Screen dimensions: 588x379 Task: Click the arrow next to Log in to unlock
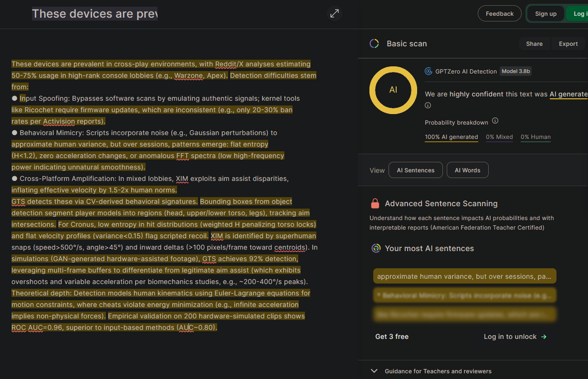(x=544, y=337)
